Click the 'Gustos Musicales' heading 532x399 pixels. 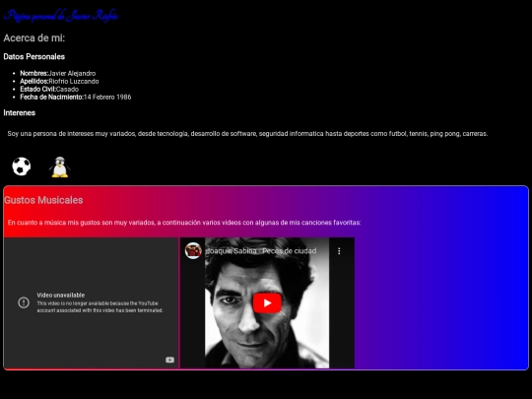43,200
